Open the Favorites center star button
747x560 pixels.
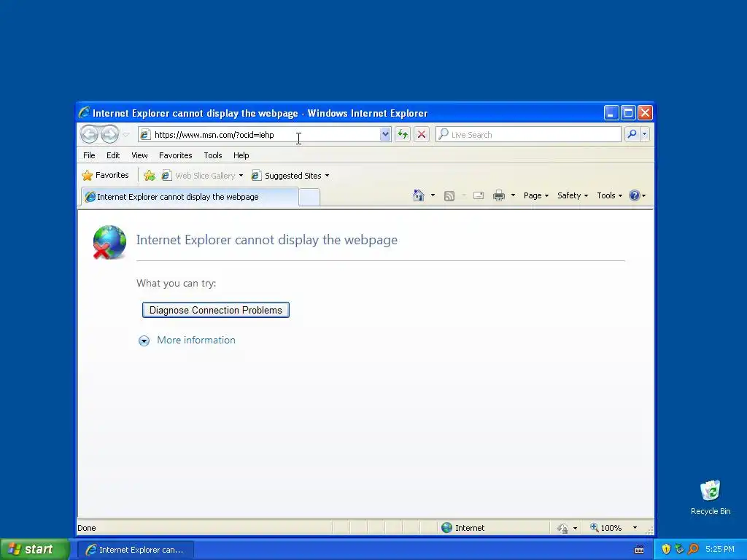pyautogui.click(x=105, y=175)
